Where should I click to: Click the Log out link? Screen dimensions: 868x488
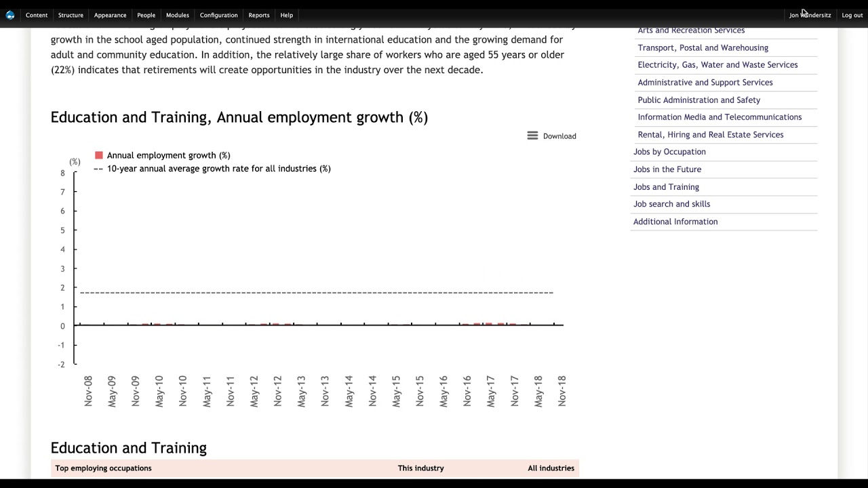[x=852, y=15]
